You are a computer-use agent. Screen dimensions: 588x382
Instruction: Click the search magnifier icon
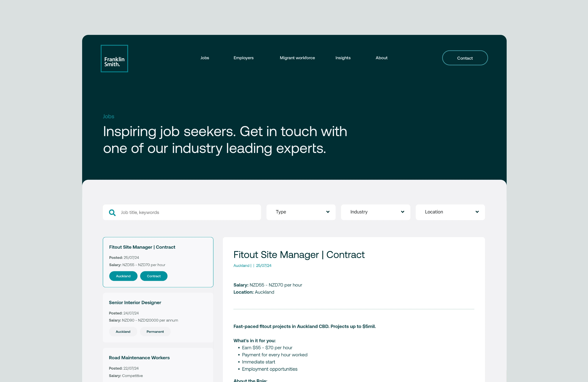tap(112, 212)
